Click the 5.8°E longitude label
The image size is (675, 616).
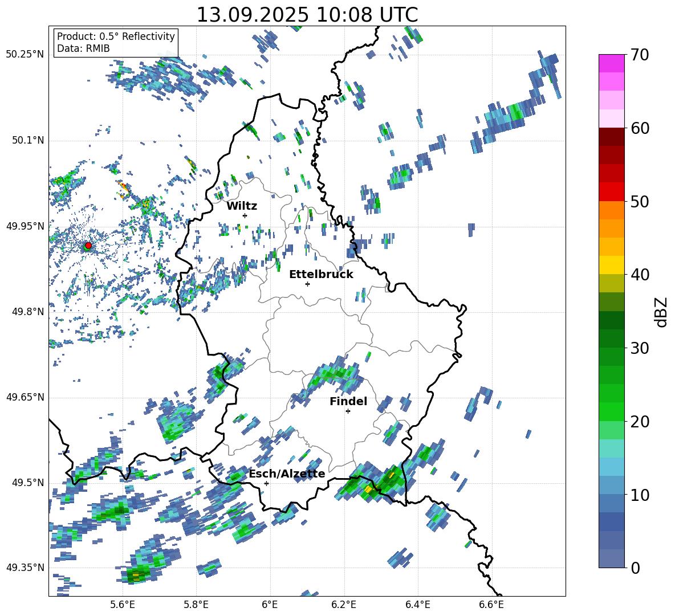click(196, 605)
